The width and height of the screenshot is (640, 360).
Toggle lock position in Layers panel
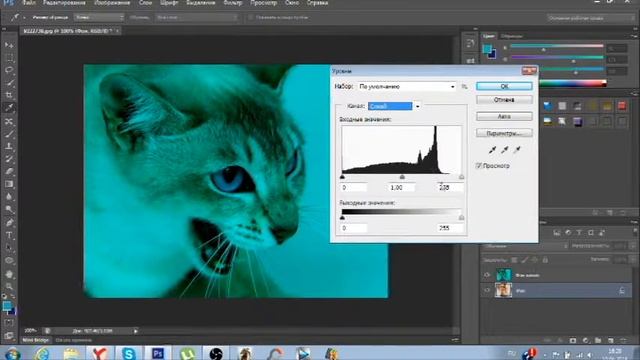click(535, 260)
